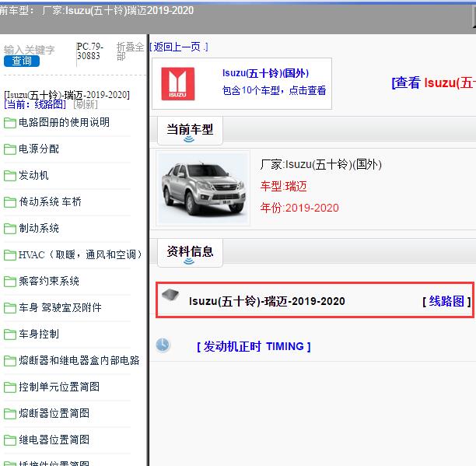Open Isuzu(五十铃)-瑞迈-2019-2020 entry
476x466 pixels.
click(267, 301)
